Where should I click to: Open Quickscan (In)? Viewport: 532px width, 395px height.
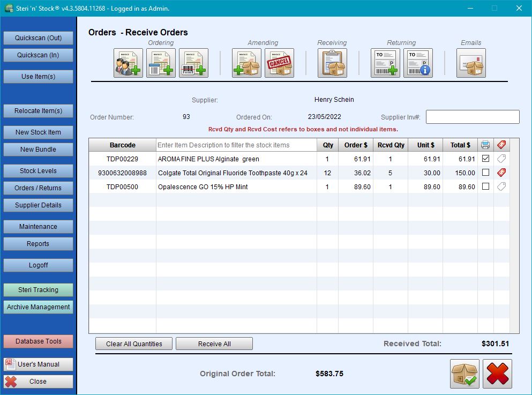[x=39, y=55]
